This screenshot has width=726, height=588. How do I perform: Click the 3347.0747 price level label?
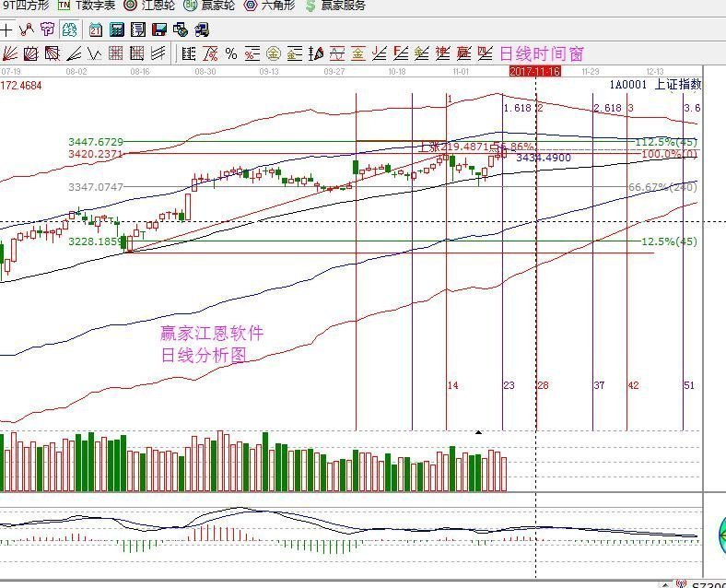click(x=96, y=187)
